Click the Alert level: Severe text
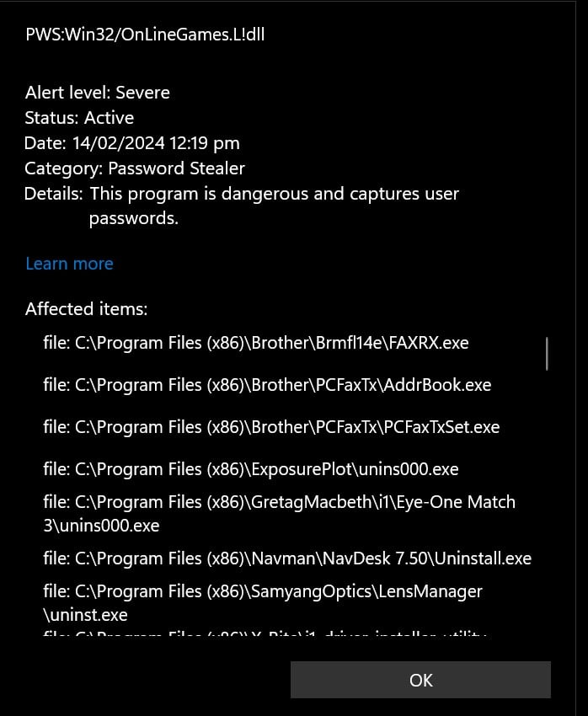The image size is (588, 716). tap(97, 93)
